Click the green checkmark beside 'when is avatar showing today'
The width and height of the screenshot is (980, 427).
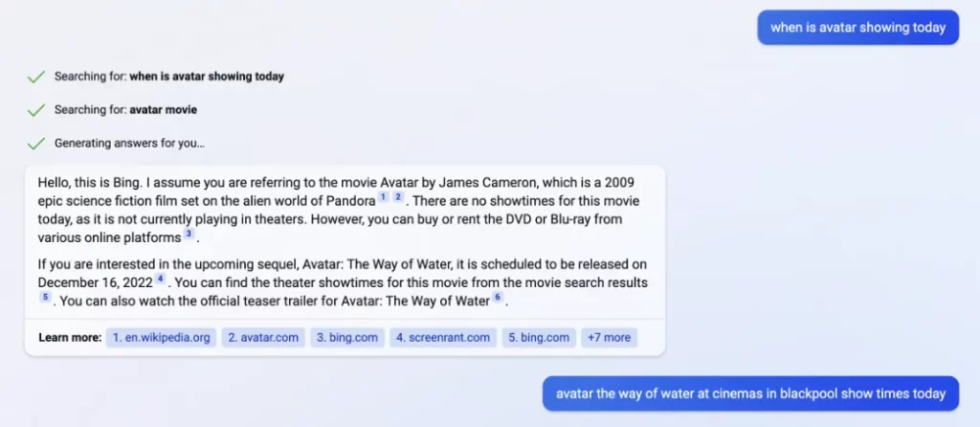coord(36,77)
